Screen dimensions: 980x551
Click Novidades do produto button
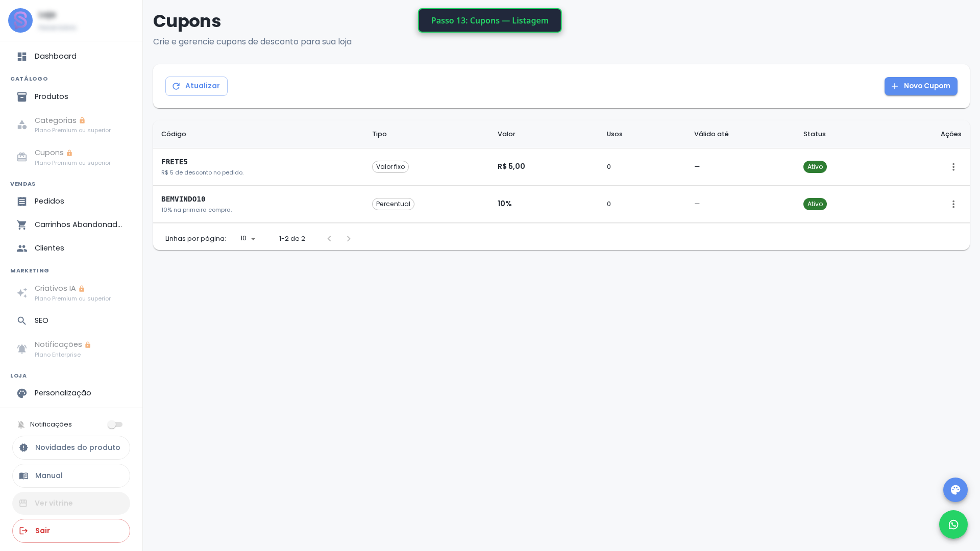(x=71, y=447)
